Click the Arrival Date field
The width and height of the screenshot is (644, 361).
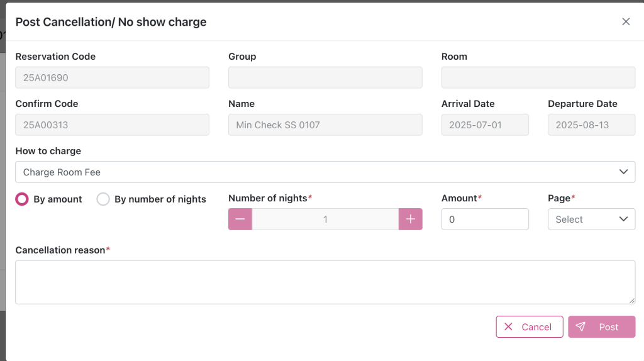point(485,125)
